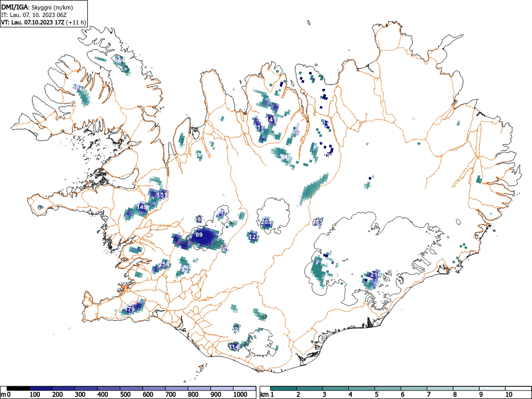Click the 'm' unit label of the metre legend
The height and width of the screenshot is (399, 532).
point(3,395)
